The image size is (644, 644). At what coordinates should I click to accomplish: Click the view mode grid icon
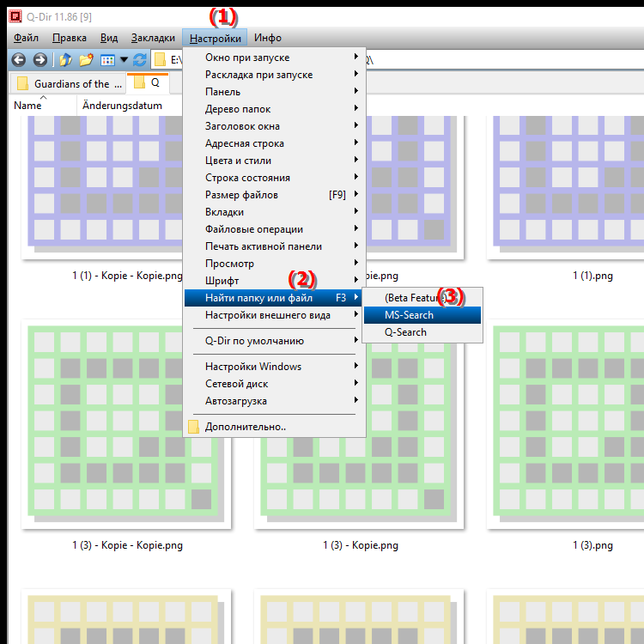tap(107, 60)
